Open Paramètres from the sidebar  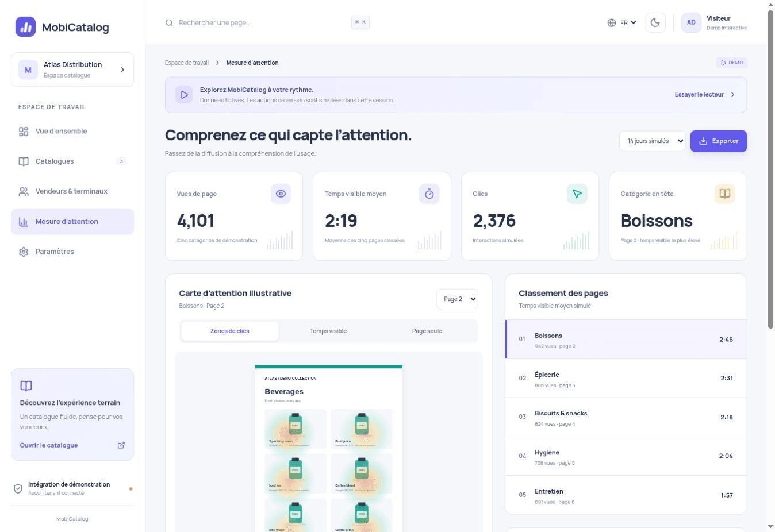pyautogui.click(x=72, y=252)
